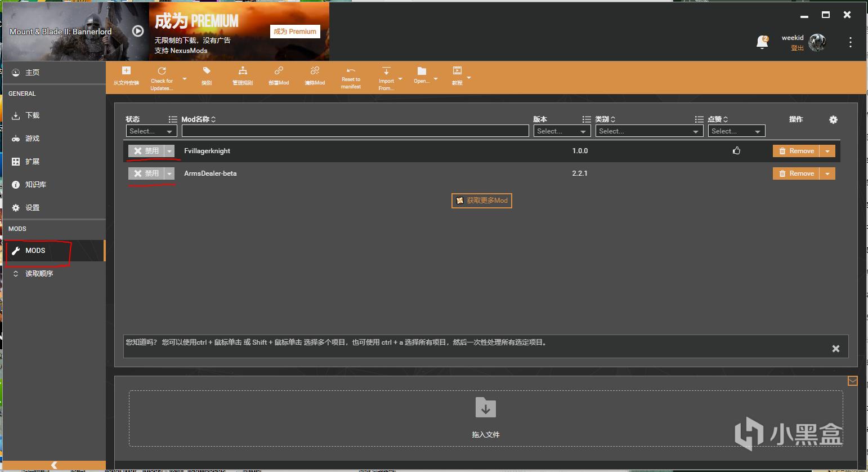
Task: Select the Fvillagerknight mod name
Action: tap(207, 151)
